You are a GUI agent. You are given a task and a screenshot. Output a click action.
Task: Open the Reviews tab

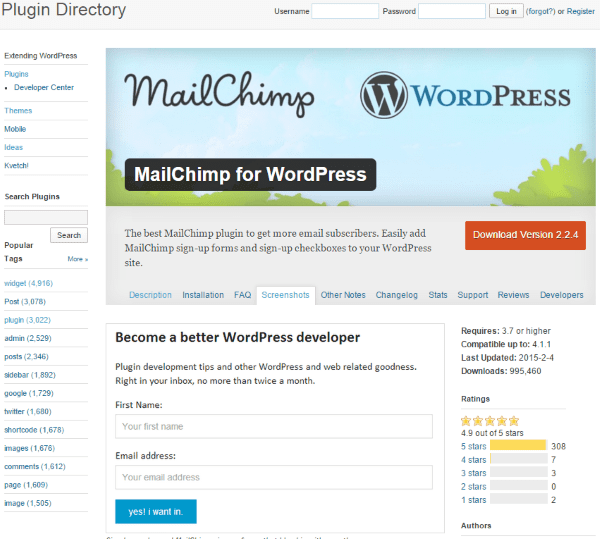tap(513, 295)
